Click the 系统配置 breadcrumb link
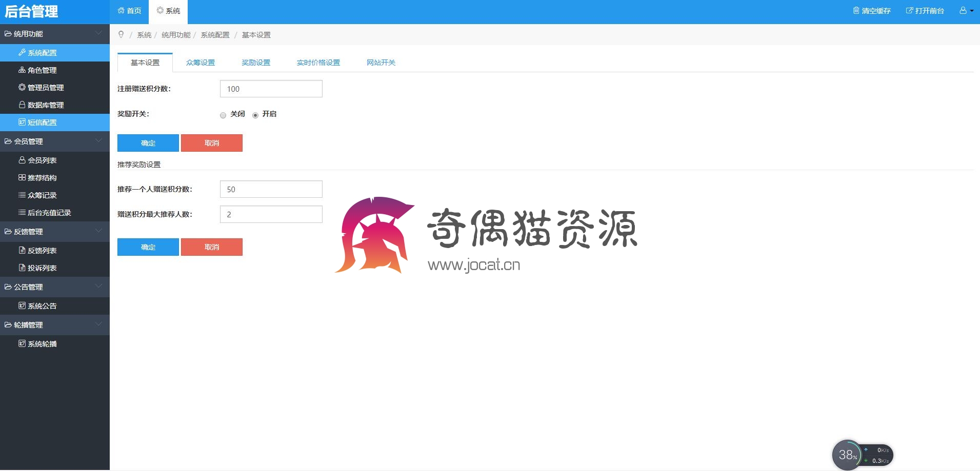 (x=215, y=35)
